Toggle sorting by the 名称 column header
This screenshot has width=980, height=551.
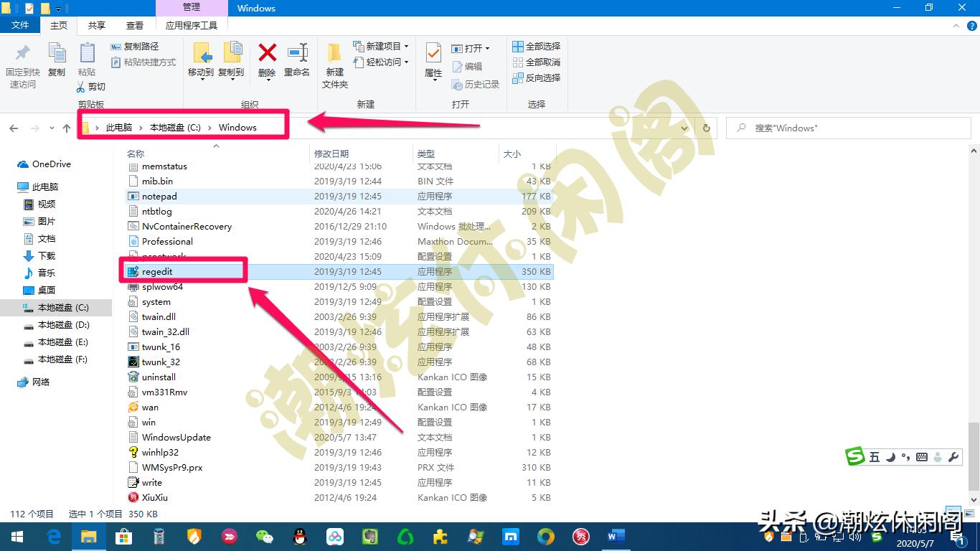pos(136,153)
